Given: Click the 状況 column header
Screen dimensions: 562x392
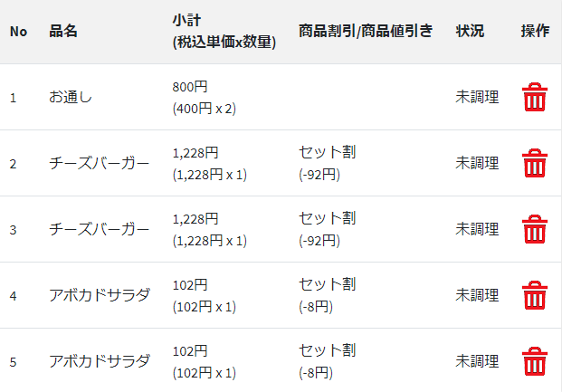Looking at the screenshot, I should [470, 32].
